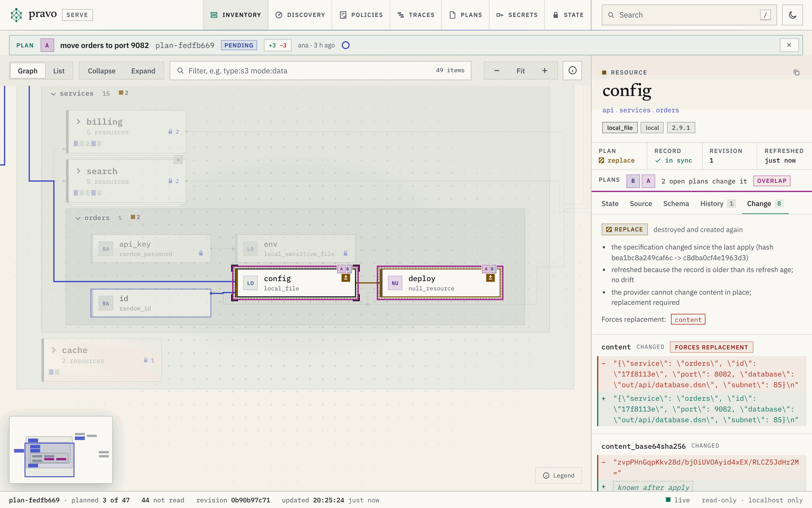This screenshot has width=812, height=508.
Task: Click the plan A badge in banner
Action: [47, 45]
